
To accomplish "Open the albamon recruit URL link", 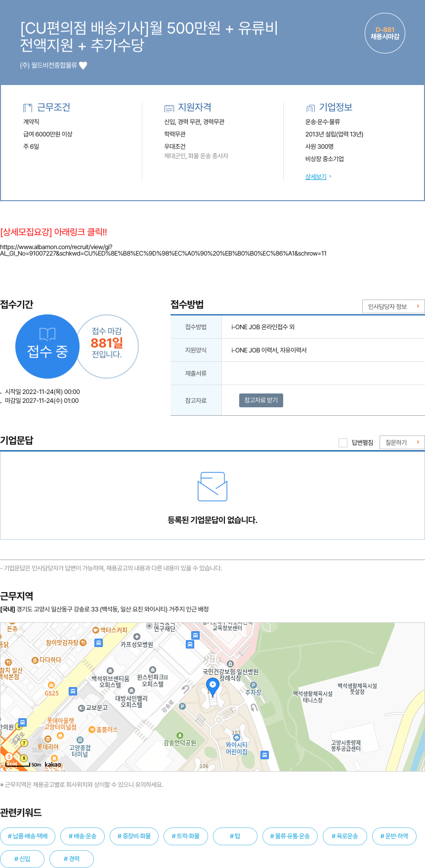I will tap(163, 250).
